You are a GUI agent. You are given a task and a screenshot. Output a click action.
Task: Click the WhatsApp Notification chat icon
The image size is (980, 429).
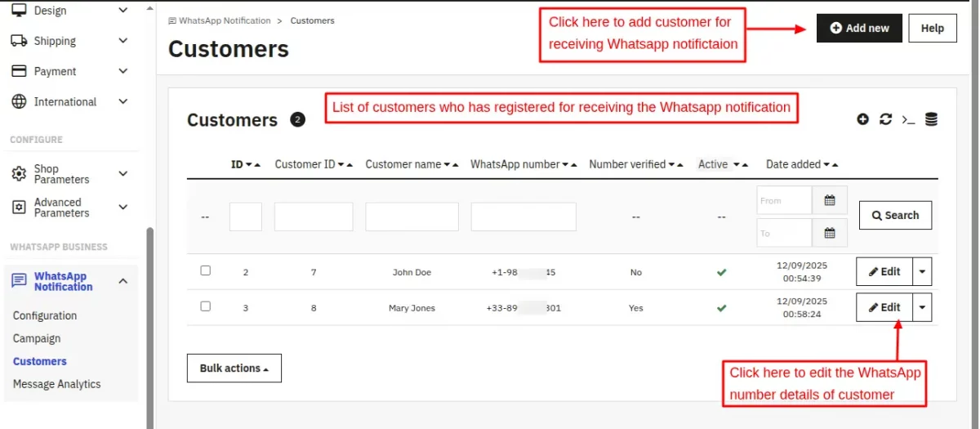(19, 281)
